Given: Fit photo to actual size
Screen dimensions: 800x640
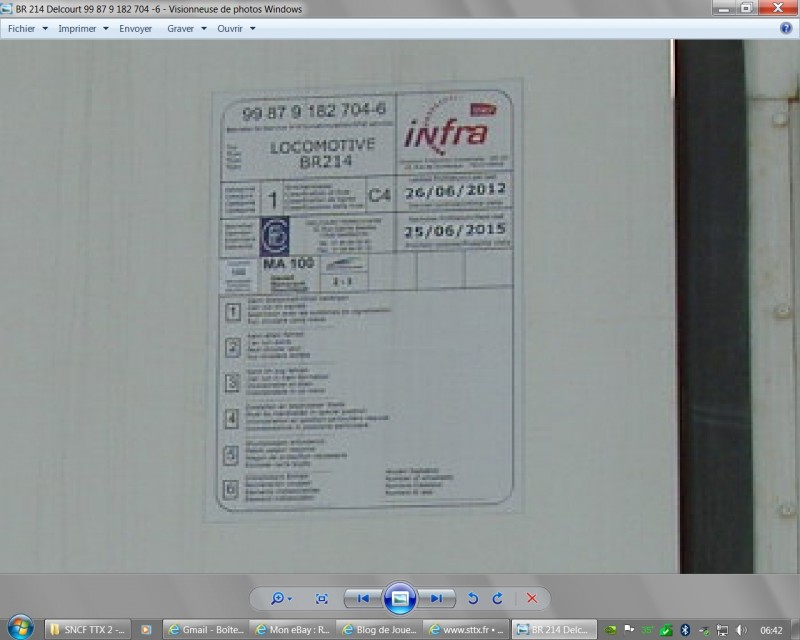Looking at the screenshot, I should pos(321,599).
